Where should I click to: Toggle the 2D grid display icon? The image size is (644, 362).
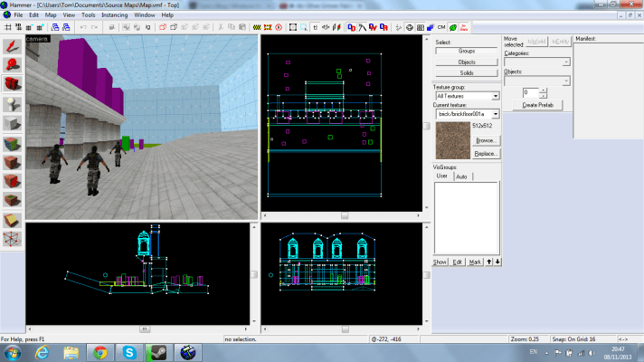coord(9,27)
